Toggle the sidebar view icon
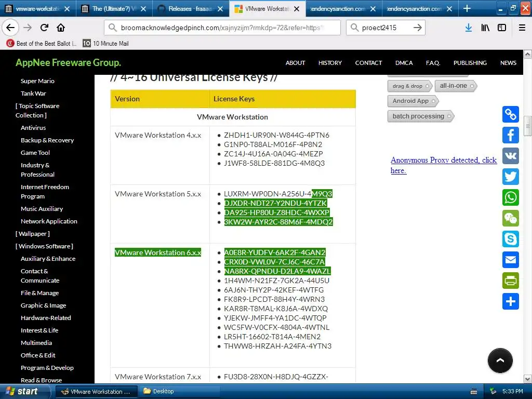This screenshot has width=532, height=399. 502,28
